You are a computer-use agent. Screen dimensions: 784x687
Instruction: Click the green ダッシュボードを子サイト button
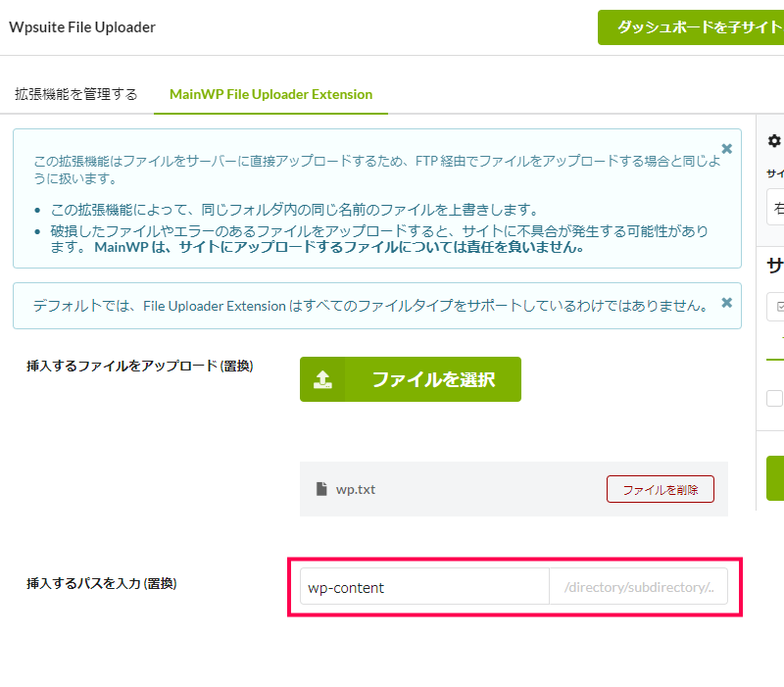click(691, 27)
